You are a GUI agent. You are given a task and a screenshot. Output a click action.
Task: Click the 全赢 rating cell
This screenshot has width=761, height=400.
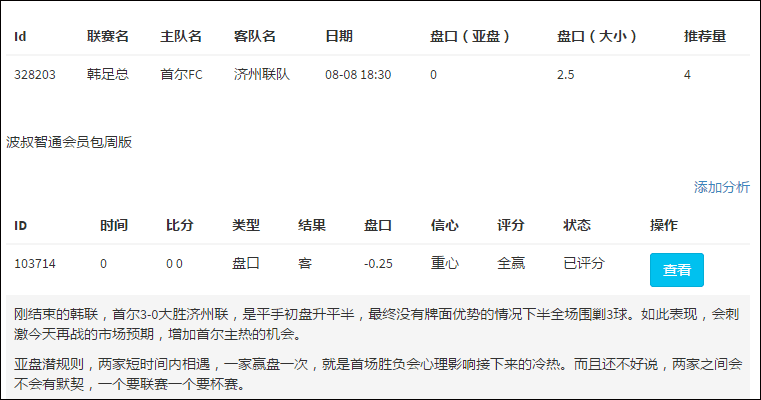point(511,263)
